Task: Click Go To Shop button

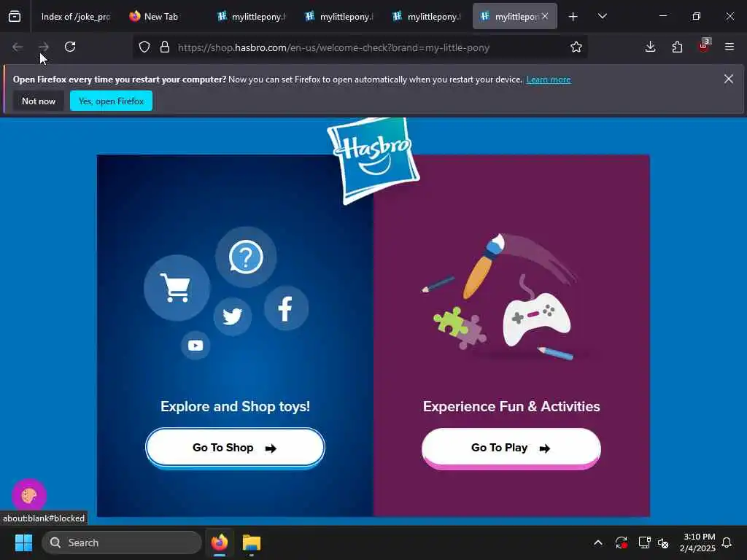Action: [235, 448]
